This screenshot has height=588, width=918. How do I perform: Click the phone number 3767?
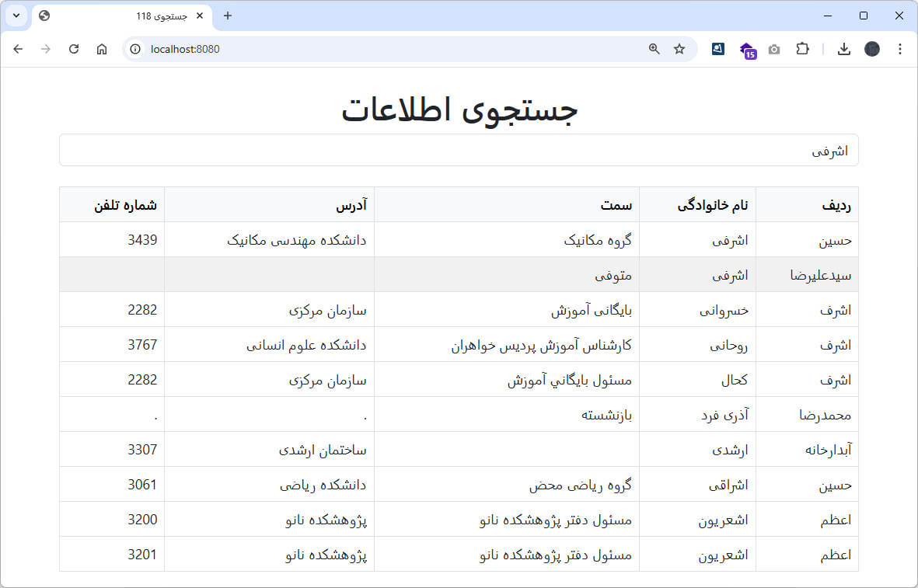tap(142, 345)
